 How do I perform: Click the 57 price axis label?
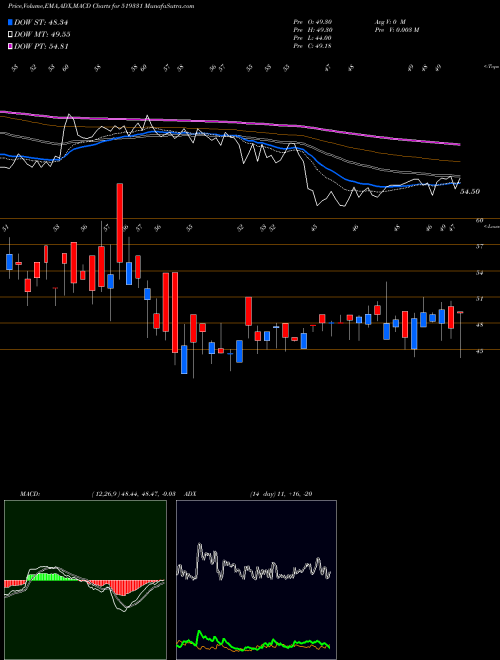click(480, 247)
